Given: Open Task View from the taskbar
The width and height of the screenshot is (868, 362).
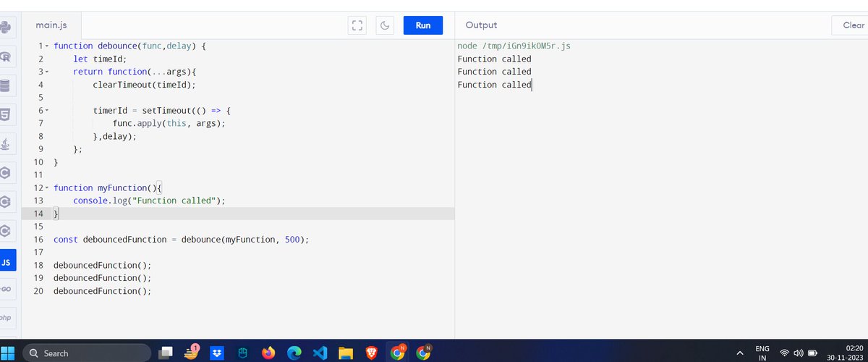Looking at the screenshot, I should 166,353.
